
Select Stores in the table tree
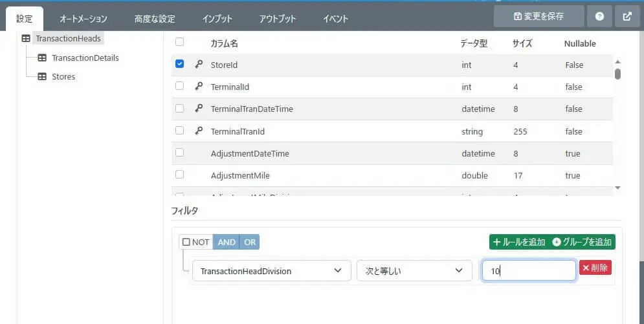[x=63, y=77]
